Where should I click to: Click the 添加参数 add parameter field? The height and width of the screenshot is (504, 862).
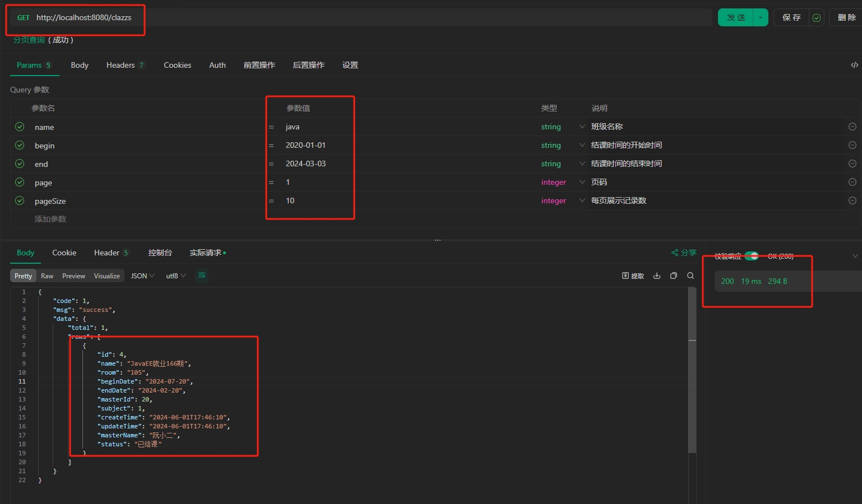50,219
